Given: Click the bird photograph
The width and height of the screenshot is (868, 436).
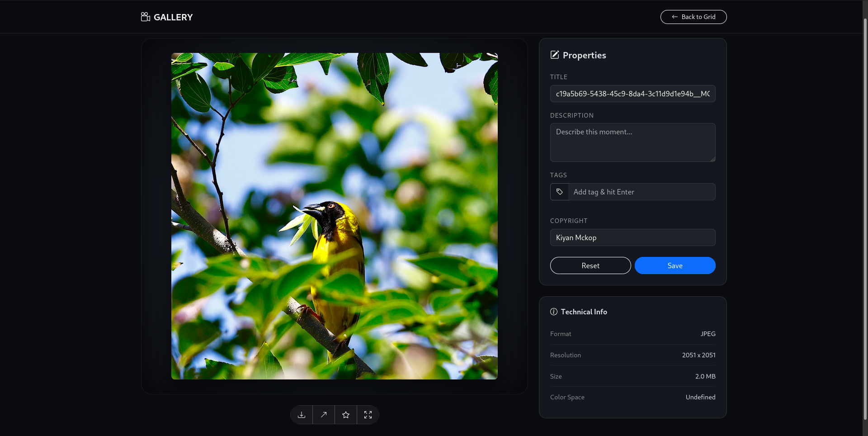Looking at the screenshot, I should click(x=334, y=216).
